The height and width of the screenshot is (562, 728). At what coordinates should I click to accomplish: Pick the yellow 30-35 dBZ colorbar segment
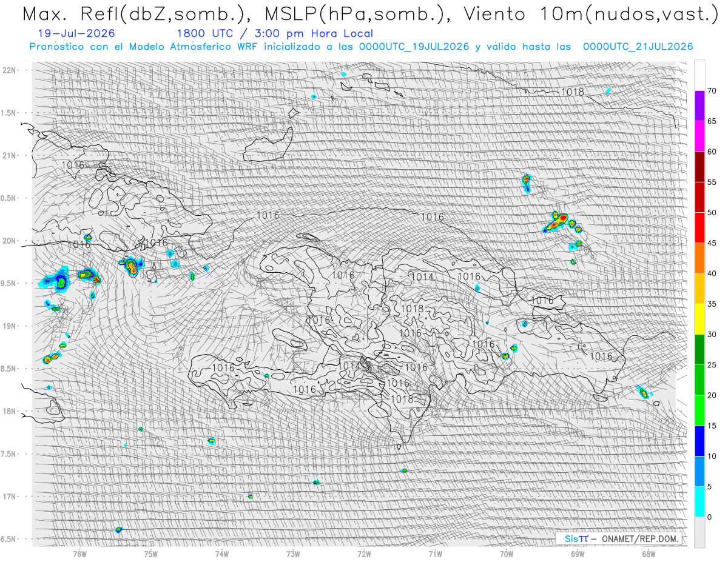click(699, 319)
